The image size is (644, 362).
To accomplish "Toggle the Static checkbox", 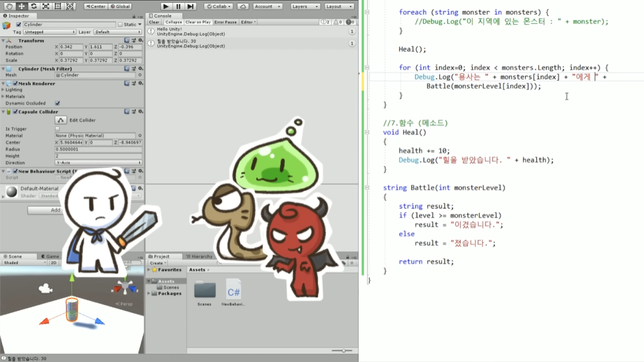I will coord(121,25).
